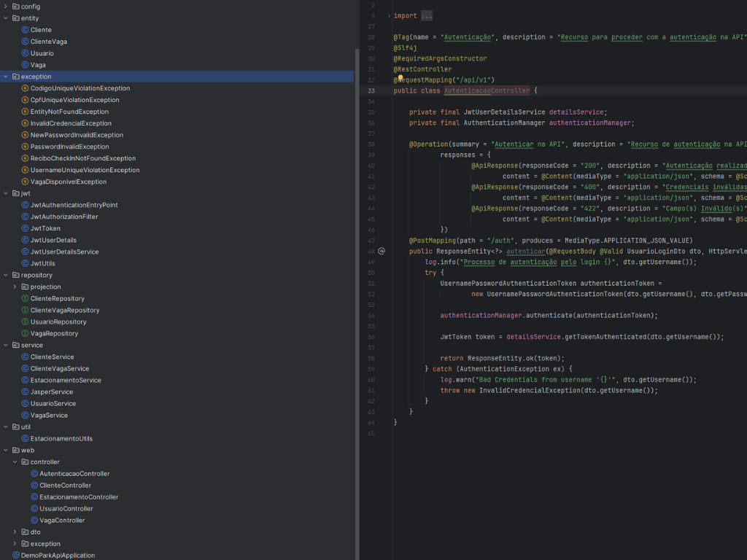Click the folder icon of the web package
The image size is (747, 560).
pos(16,450)
